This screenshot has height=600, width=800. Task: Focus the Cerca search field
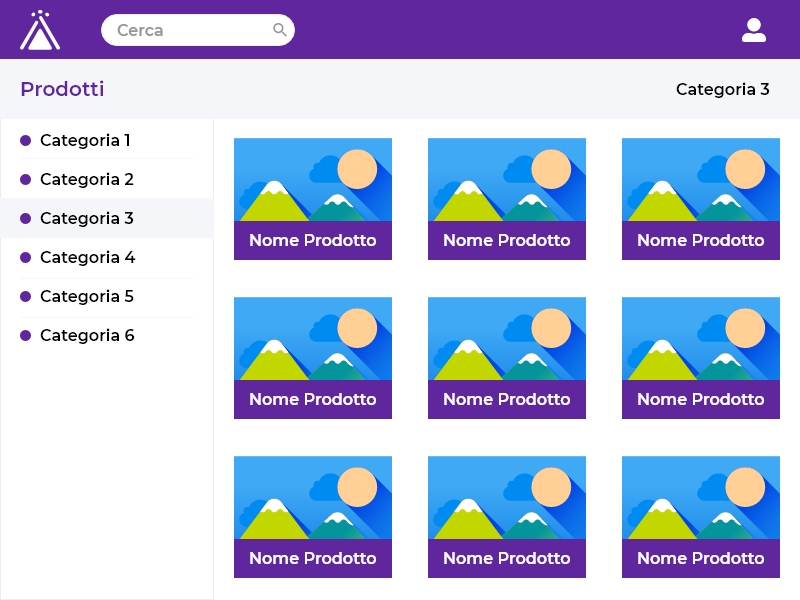(198, 30)
